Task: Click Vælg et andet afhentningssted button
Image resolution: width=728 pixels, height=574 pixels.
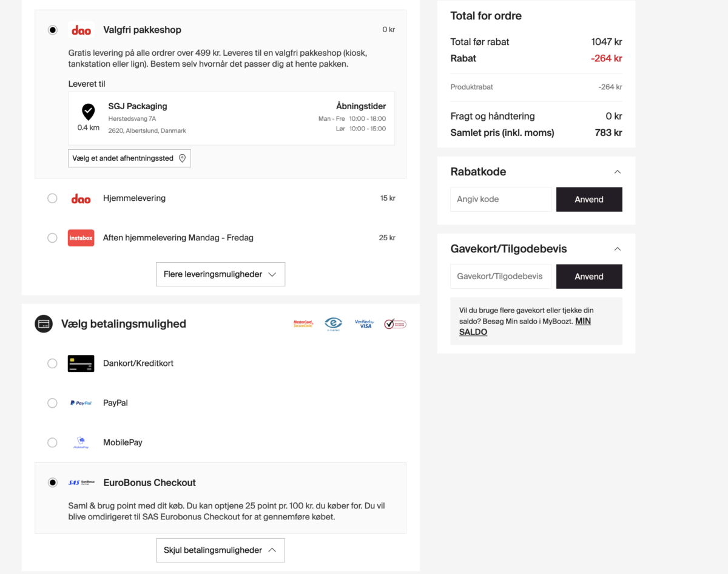Action: (129, 158)
